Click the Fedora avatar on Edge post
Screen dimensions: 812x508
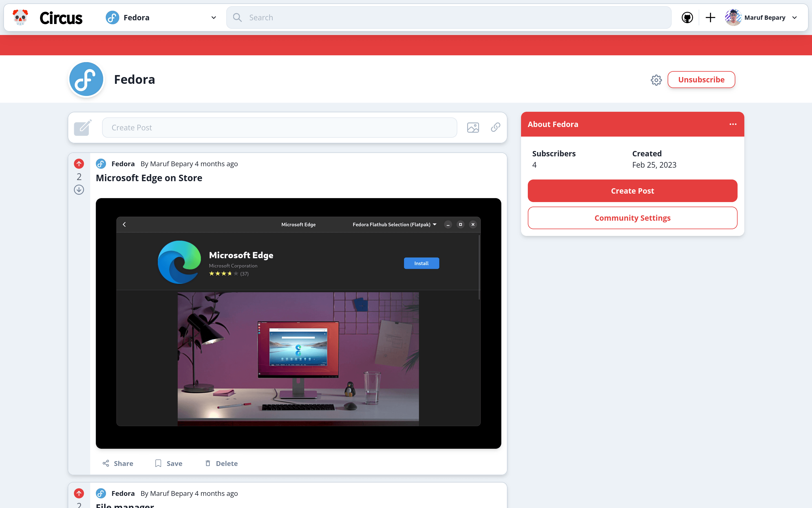(x=101, y=164)
